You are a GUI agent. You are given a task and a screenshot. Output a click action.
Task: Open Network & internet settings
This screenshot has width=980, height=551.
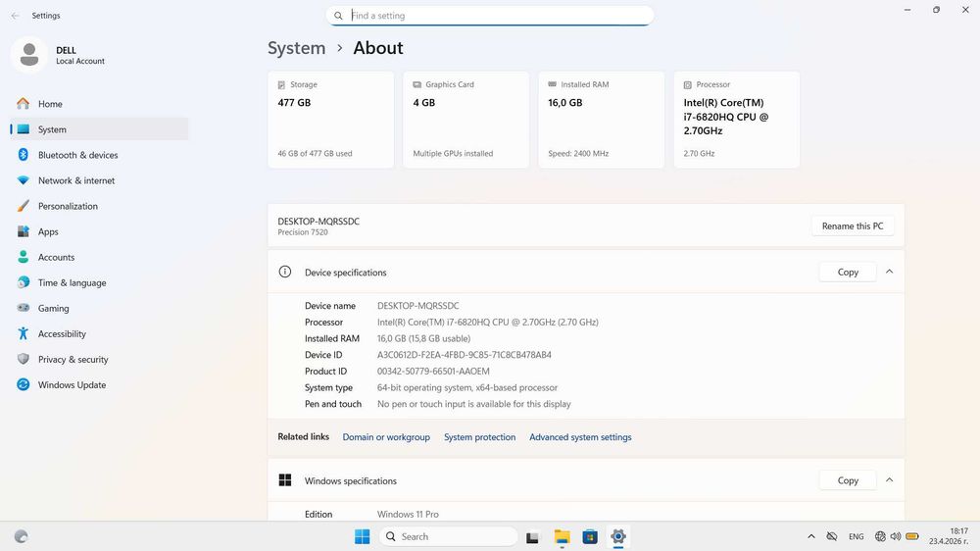(99, 180)
